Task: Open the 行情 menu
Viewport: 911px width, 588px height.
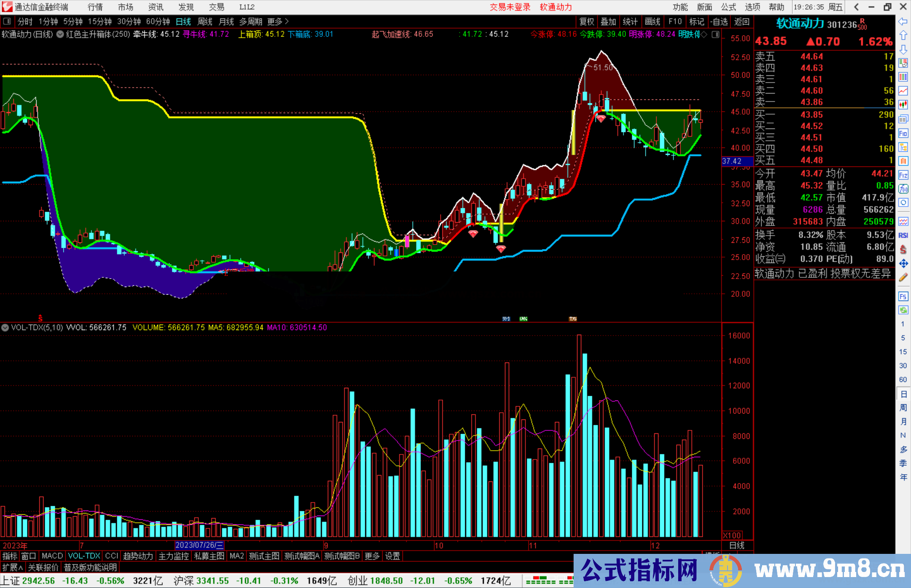Action: click(95, 7)
